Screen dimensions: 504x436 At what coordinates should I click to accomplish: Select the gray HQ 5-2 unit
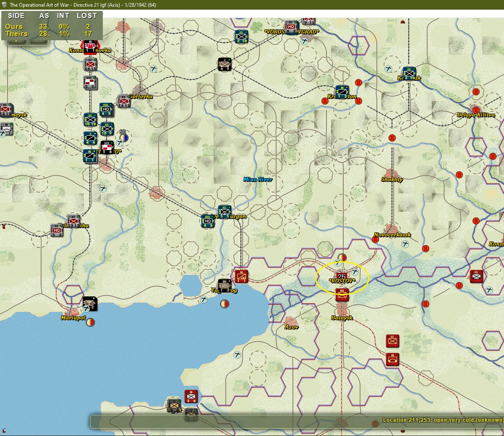[x=57, y=230]
